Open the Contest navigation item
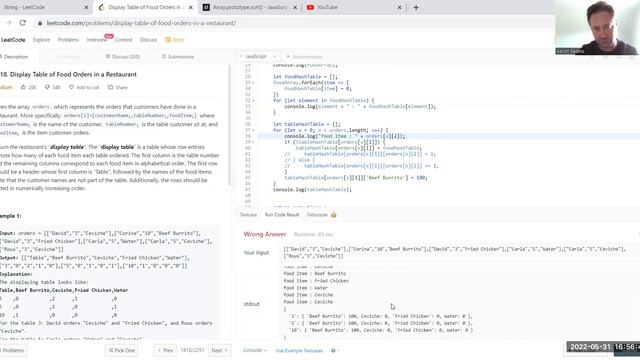640x360 pixels. (123, 40)
